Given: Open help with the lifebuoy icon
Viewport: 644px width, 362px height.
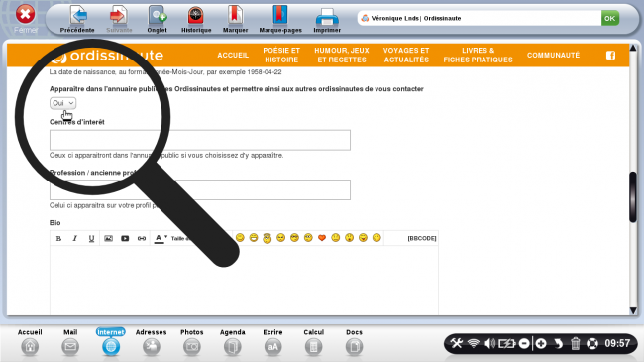Looking at the screenshot, I should click(x=592, y=343).
